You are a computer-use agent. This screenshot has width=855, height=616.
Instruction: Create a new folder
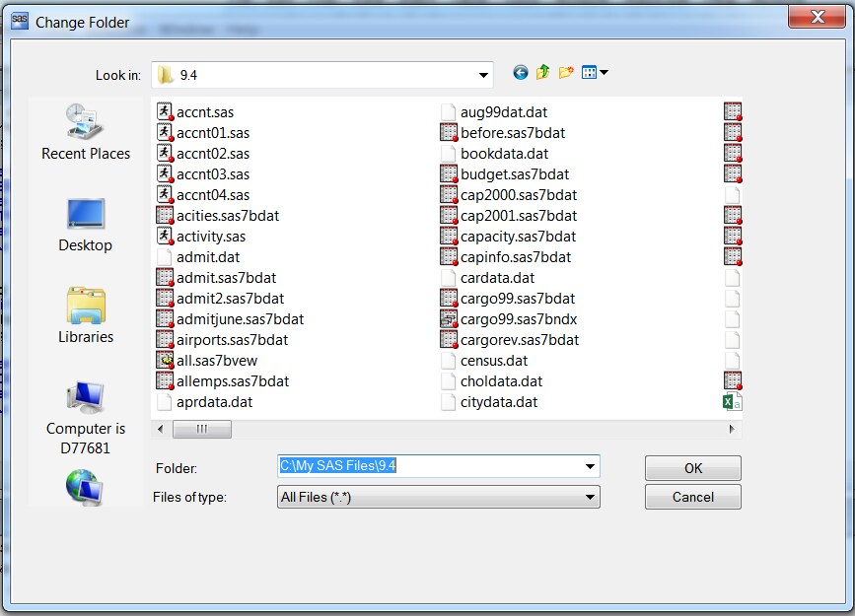tap(565, 73)
